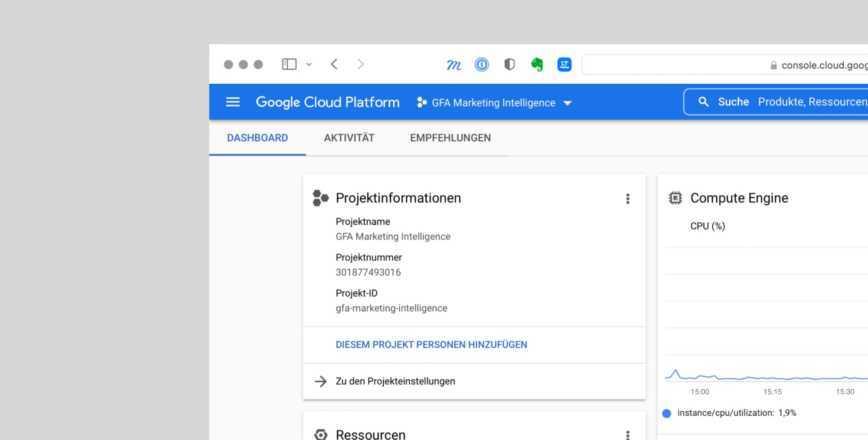This screenshot has height=440, width=868.
Task: Open Projektinformationen card three-dot menu
Action: (x=628, y=198)
